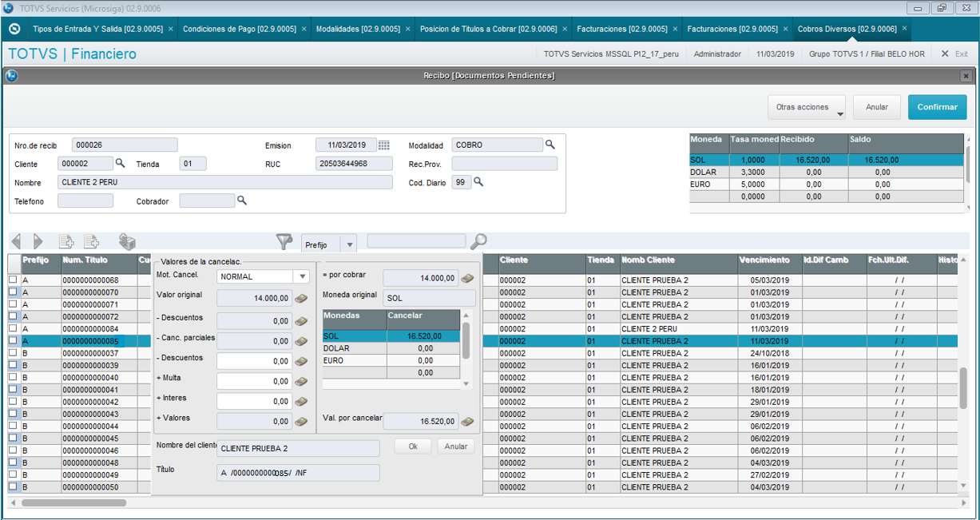This screenshot has width=980, height=520.
Task: Click the TOTVS home logo left of the tabs
Action: (x=14, y=29)
